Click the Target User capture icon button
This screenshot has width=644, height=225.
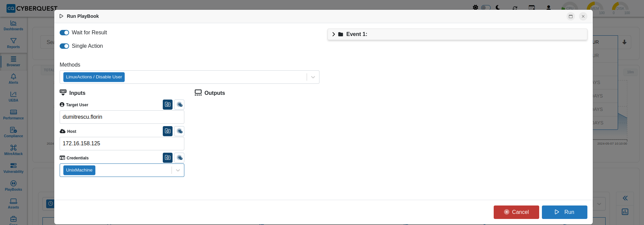click(167, 105)
